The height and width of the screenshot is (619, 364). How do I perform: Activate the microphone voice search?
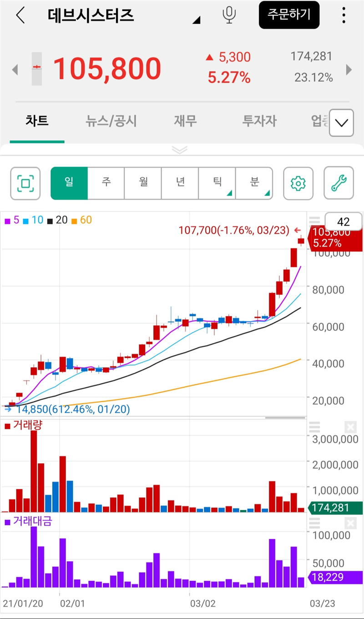pyautogui.click(x=229, y=15)
